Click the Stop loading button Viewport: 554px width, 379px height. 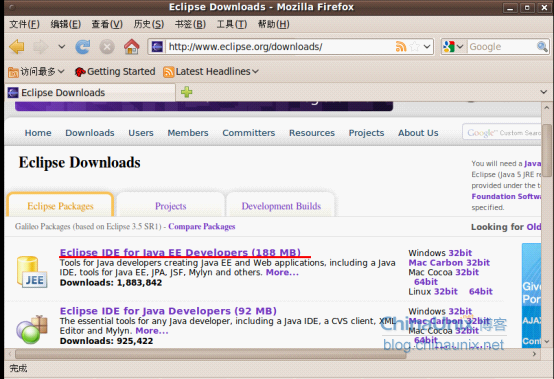(107, 47)
